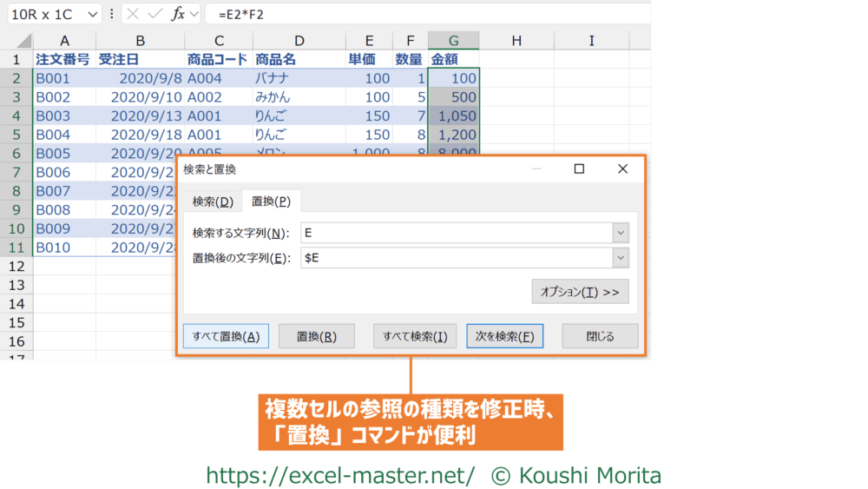Image resolution: width=868 pixels, height=489 pixels.
Task: Click the formula bar cancel X icon
Action: tap(134, 15)
